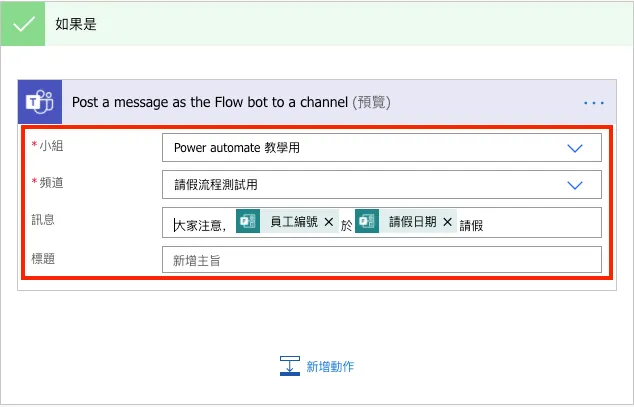Select the 員工編號 token label
The image size is (634, 407).
tap(294, 221)
